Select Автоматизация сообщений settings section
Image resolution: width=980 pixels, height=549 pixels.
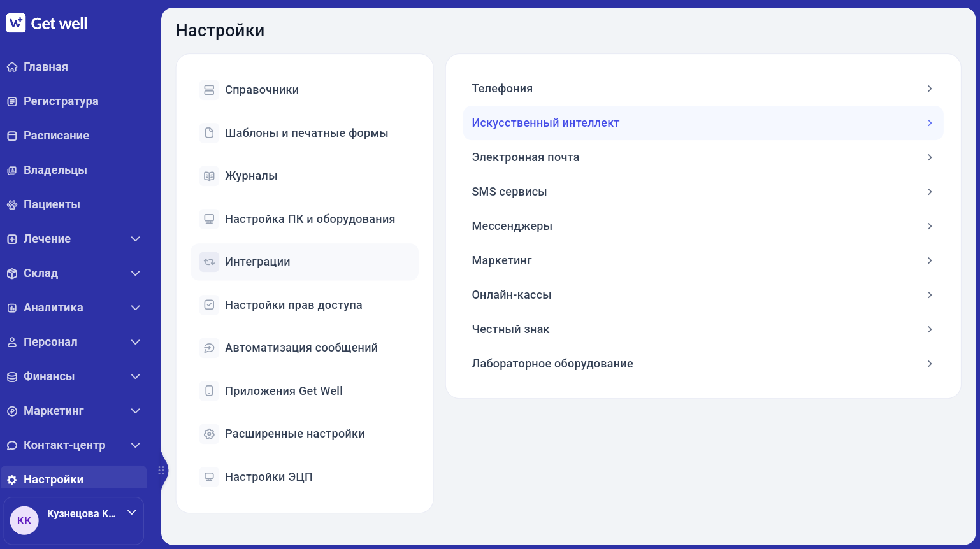click(x=305, y=348)
